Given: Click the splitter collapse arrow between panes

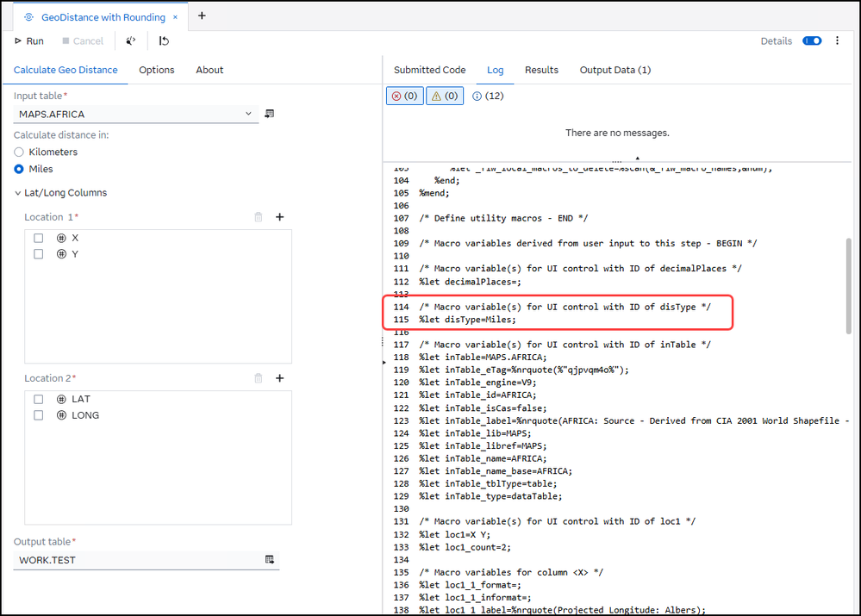Looking at the screenshot, I should (x=384, y=363).
